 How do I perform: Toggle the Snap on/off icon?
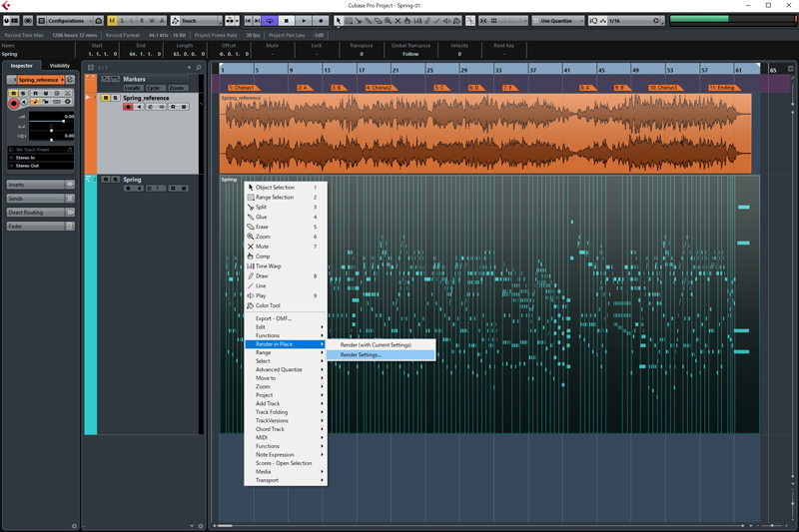click(483, 21)
